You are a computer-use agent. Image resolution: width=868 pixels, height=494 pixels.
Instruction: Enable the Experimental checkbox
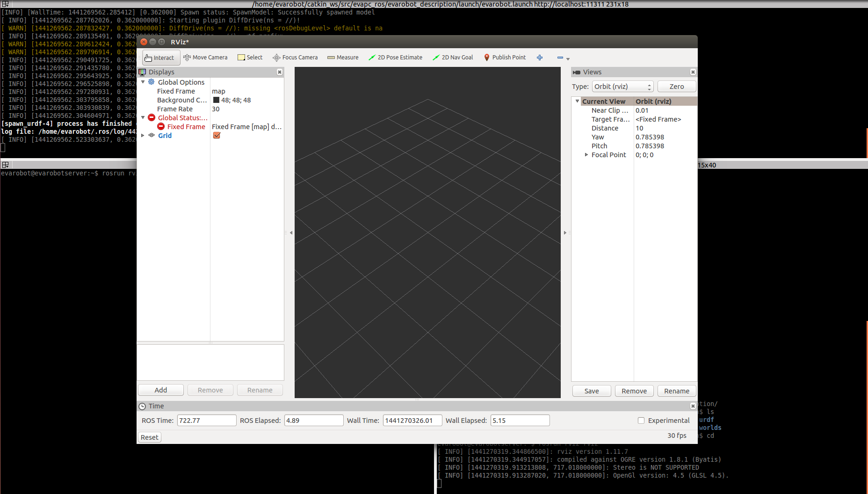pyautogui.click(x=641, y=421)
